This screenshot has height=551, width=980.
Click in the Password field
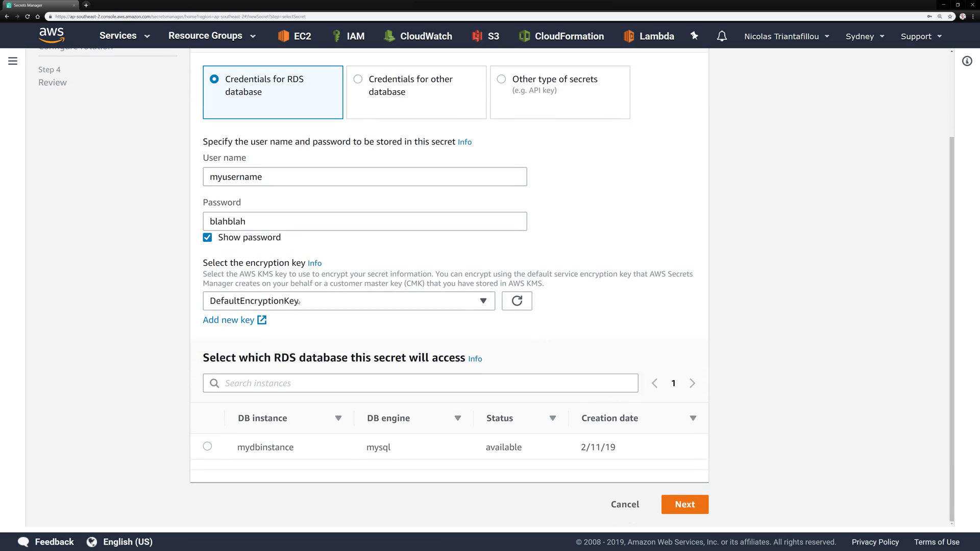(364, 221)
